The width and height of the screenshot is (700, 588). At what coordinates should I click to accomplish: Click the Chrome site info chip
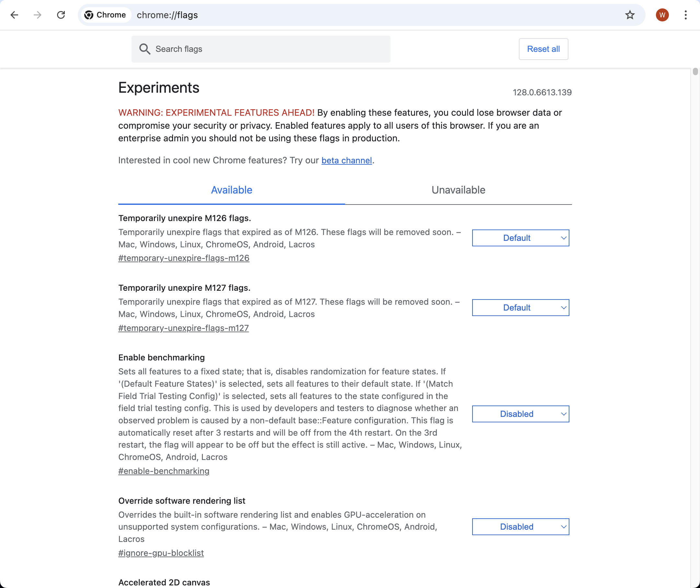click(x=105, y=15)
